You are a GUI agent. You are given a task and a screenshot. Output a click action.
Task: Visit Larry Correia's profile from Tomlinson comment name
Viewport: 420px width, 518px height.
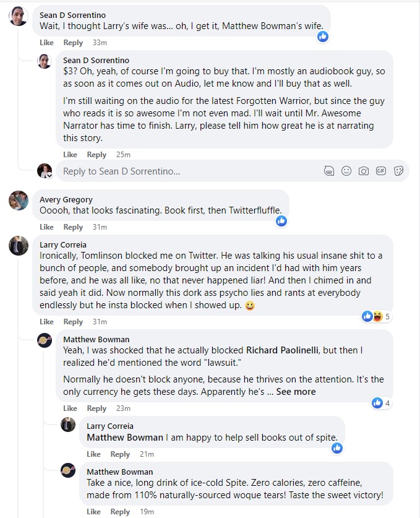63,244
